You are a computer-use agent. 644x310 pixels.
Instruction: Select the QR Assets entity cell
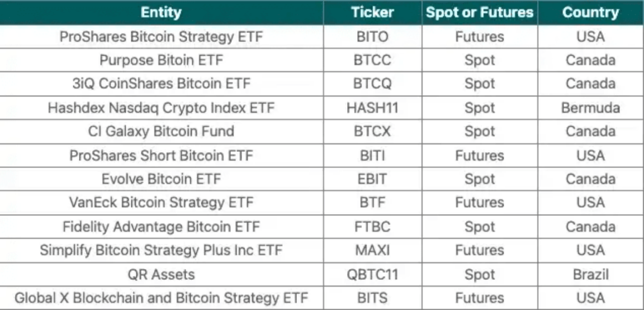pyautogui.click(x=162, y=274)
